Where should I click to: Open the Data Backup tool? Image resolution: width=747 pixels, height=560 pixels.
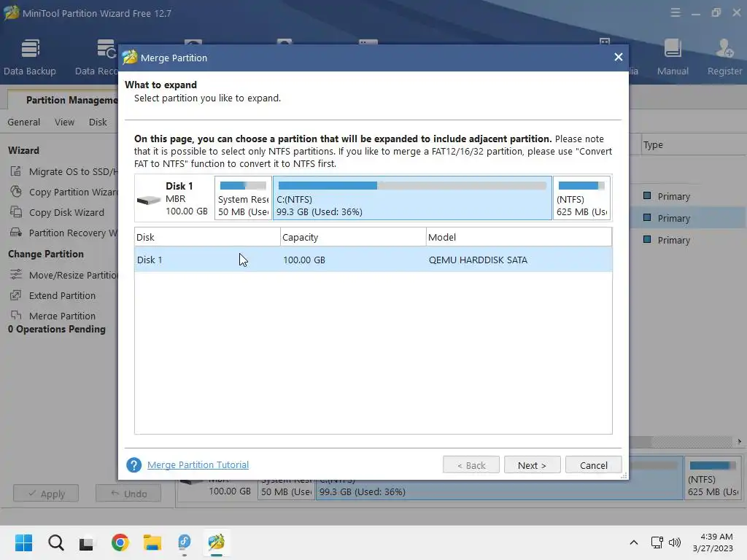[x=29, y=57]
